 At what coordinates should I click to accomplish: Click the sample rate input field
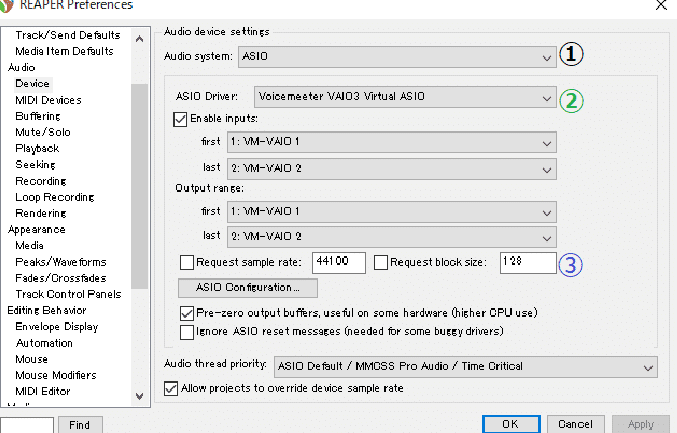[338, 262]
